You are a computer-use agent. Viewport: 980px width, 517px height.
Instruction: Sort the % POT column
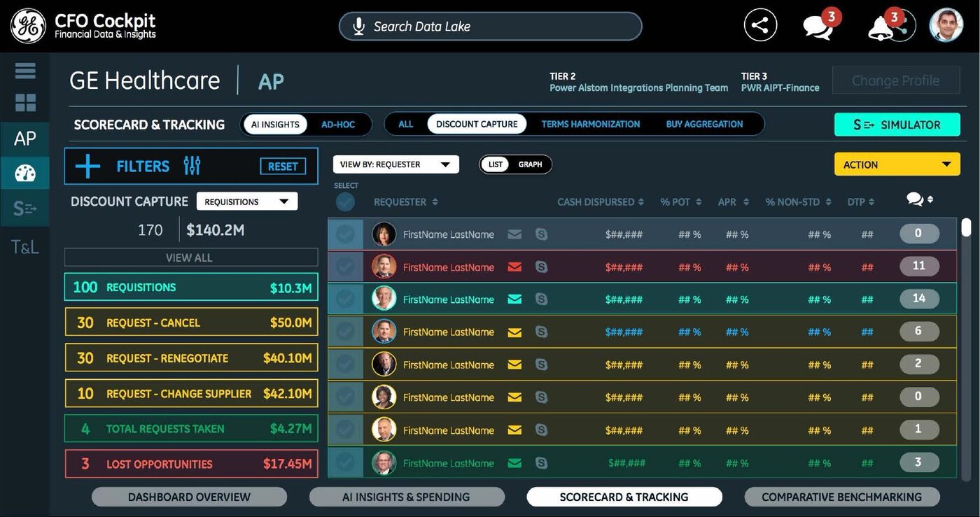(698, 202)
